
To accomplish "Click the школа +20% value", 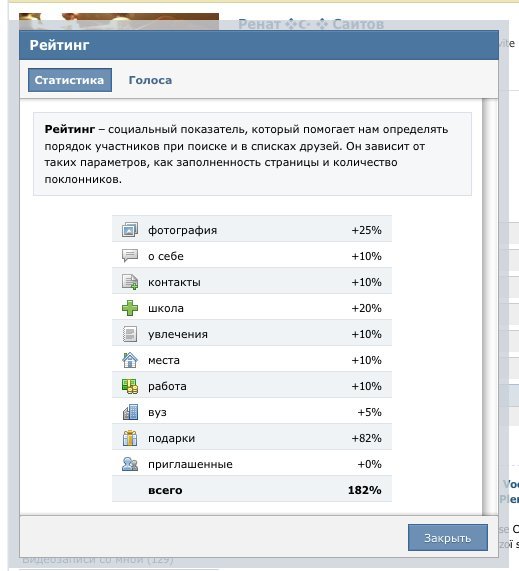I will pos(366,308).
